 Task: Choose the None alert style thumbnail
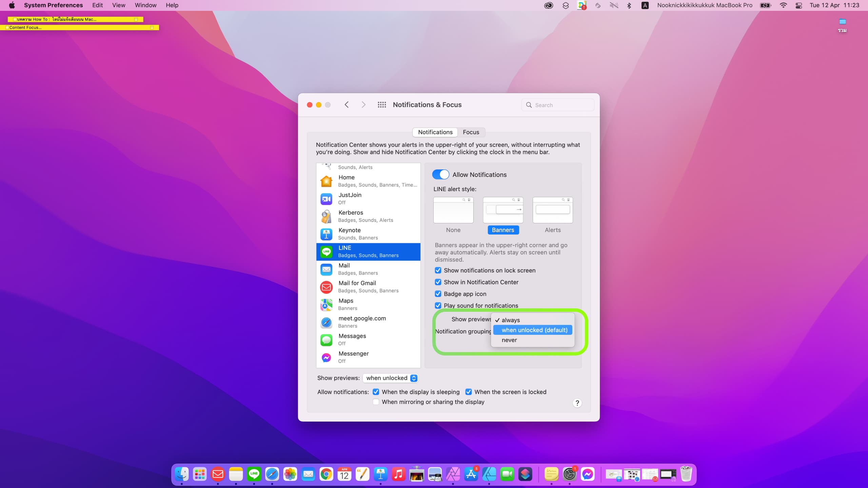click(x=453, y=211)
